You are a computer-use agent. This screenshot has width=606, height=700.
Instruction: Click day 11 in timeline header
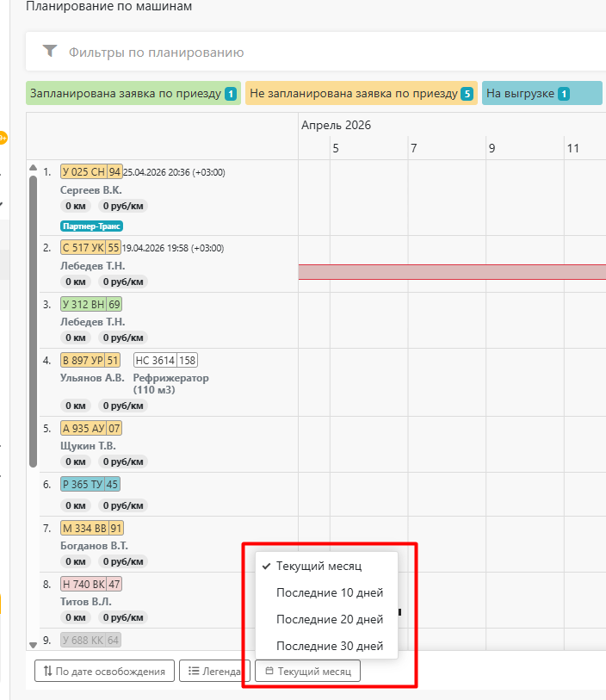pos(573,148)
